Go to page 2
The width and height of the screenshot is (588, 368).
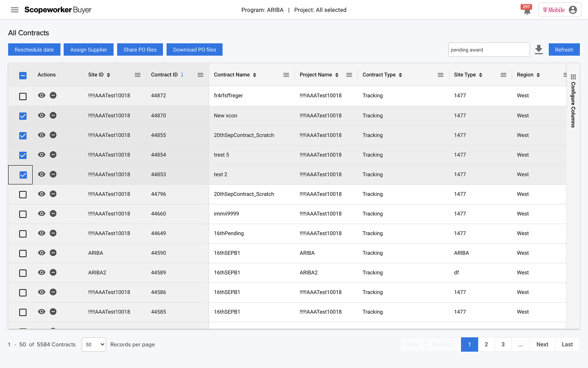(486, 344)
